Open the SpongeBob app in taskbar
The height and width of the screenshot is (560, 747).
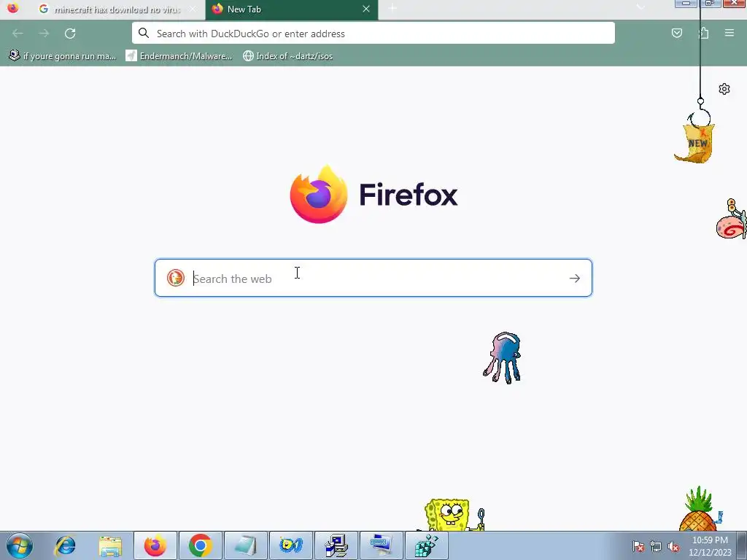[x=291, y=545]
